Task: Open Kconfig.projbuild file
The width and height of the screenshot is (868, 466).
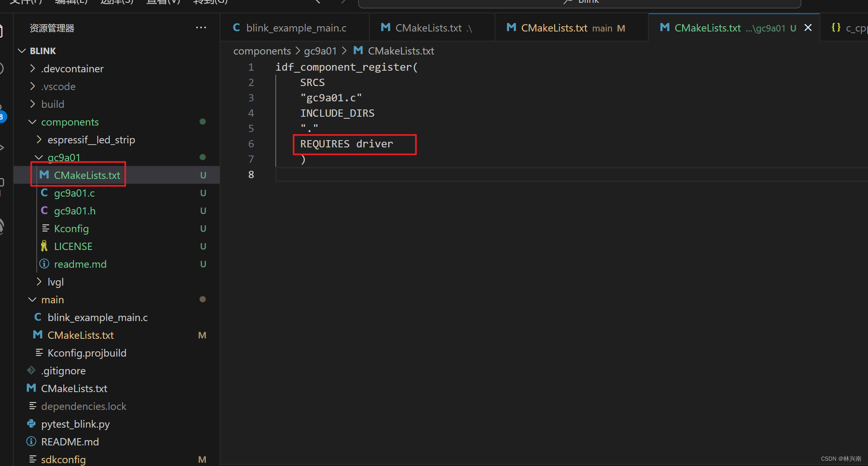Action: tap(117, 353)
